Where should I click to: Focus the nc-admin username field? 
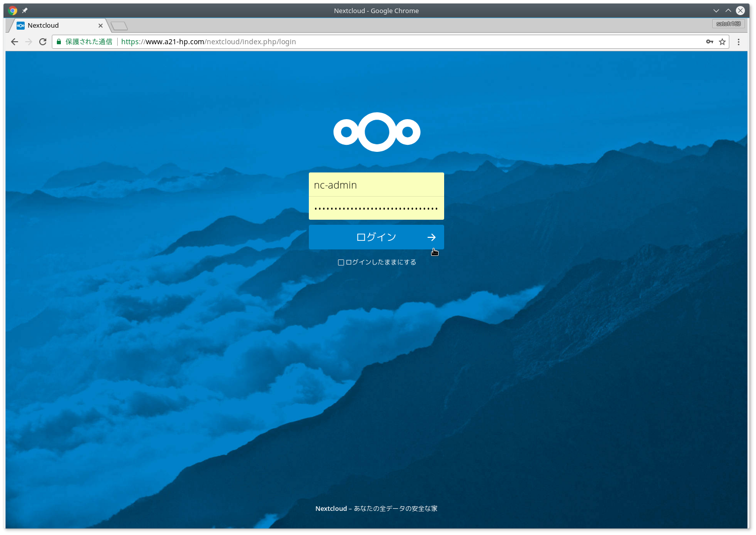[376, 185]
